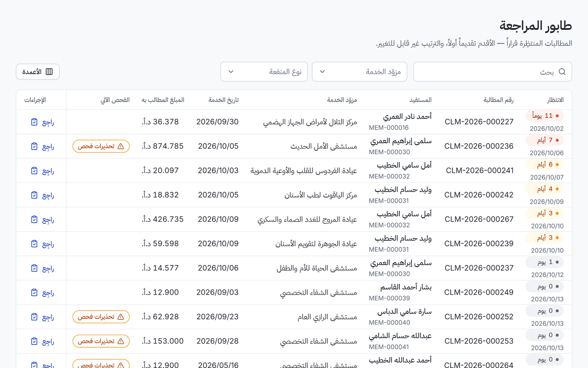
Task: Click the 11 يوماً waiting badge
Action: (x=544, y=116)
